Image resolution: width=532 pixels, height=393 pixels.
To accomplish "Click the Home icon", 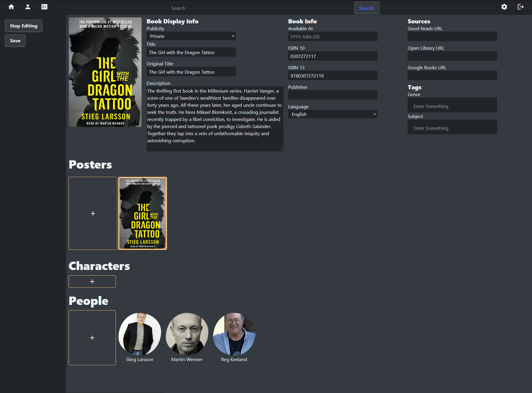I will point(11,7).
